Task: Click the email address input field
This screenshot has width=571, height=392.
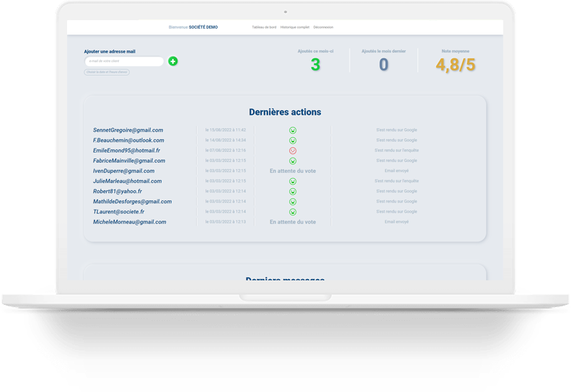Action: coord(124,61)
